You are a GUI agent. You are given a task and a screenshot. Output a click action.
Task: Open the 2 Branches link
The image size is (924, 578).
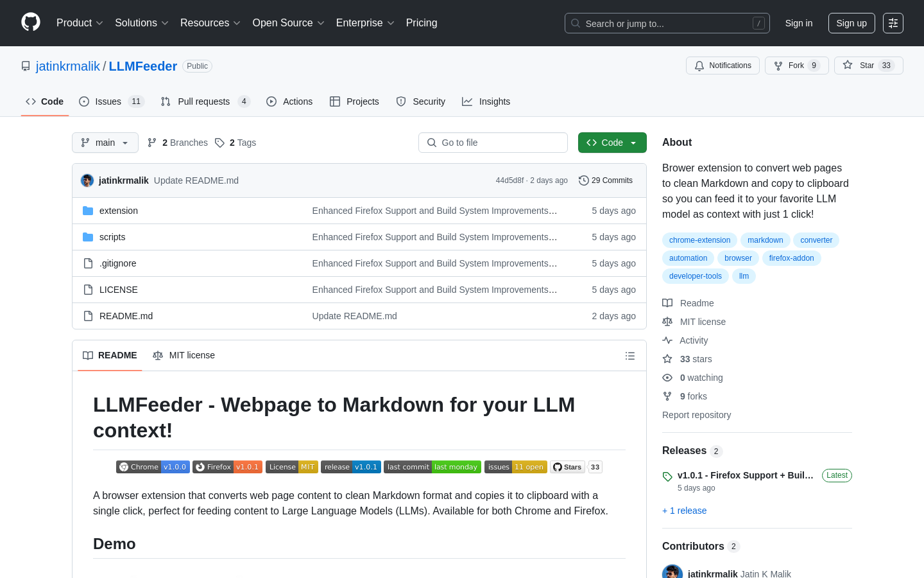(178, 143)
